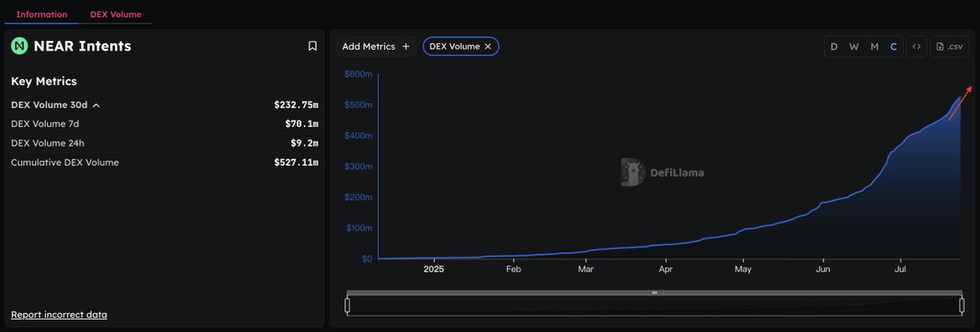The height and width of the screenshot is (332, 980).
Task: Open the embed code icon button
Action: (x=916, y=47)
